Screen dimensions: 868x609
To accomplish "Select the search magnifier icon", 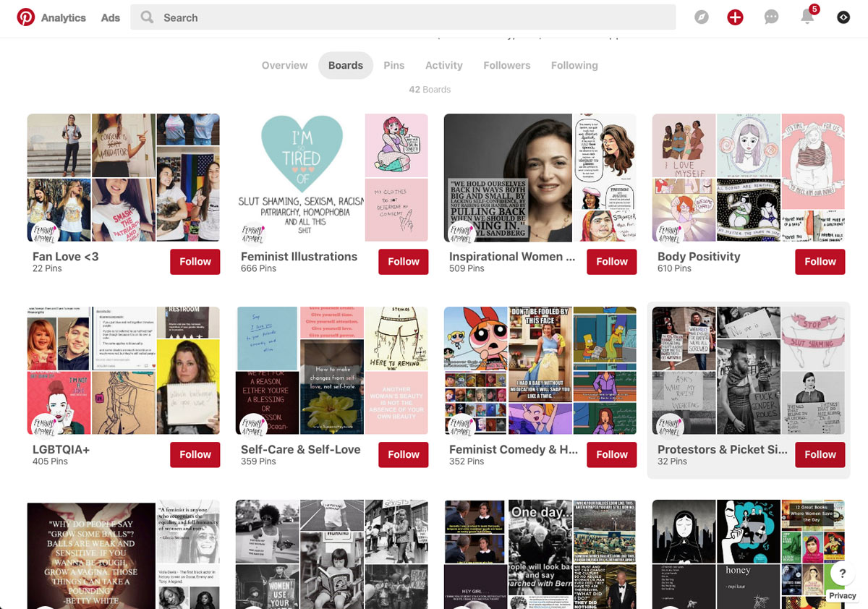I will point(146,17).
